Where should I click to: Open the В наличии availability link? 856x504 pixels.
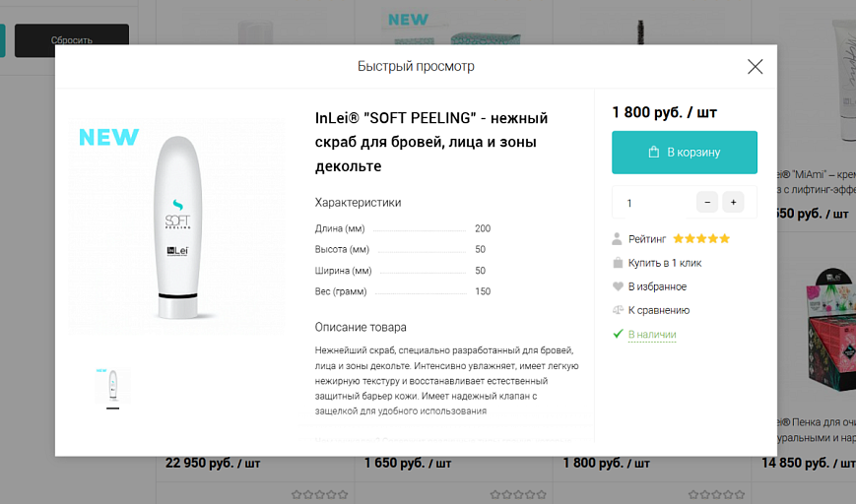(x=652, y=335)
